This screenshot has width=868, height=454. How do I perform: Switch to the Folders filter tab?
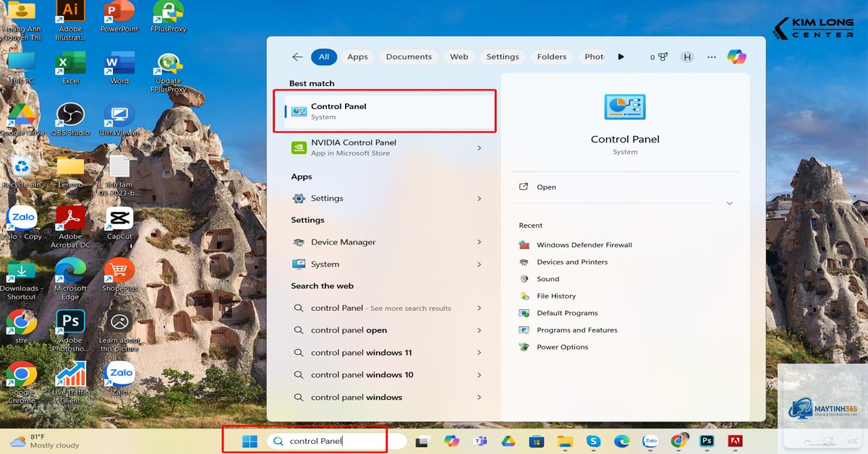click(552, 57)
